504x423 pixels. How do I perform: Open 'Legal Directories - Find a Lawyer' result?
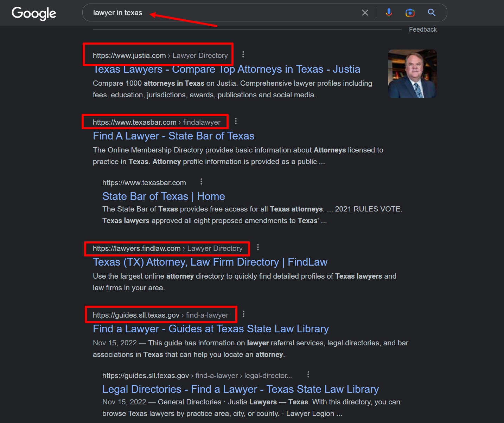point(241,389)
